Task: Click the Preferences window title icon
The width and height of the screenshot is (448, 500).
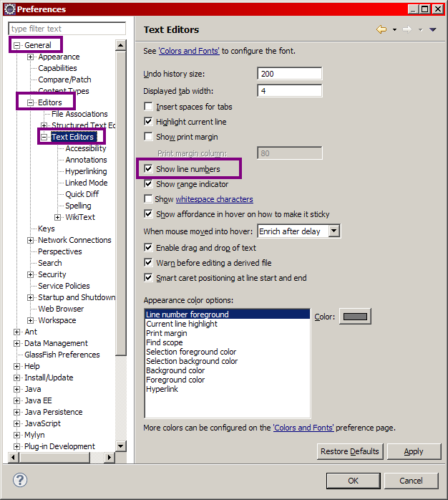Action: click(x=9, y=9)
